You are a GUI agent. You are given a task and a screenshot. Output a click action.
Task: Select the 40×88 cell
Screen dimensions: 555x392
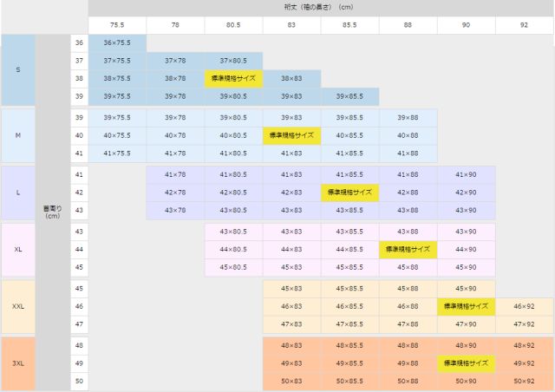[408, 135]
